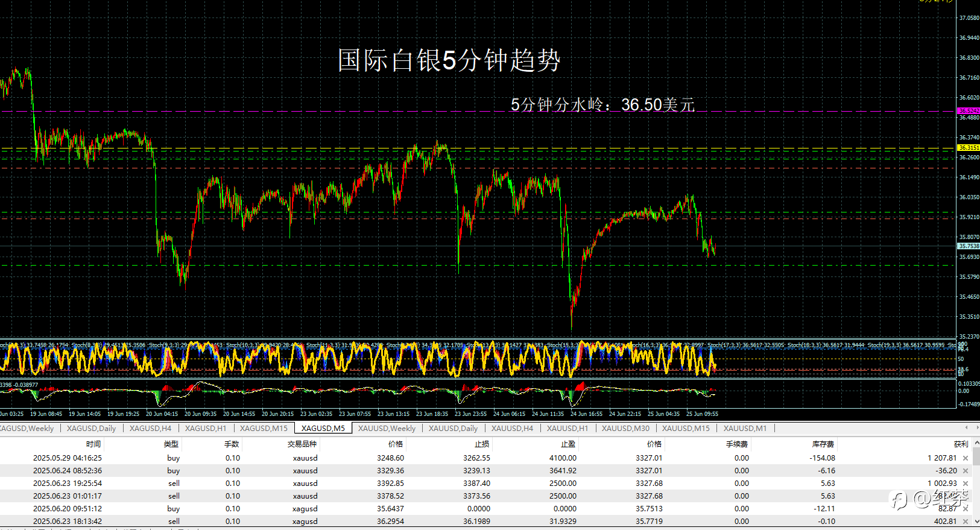
Task: Switch to the XAGUSD,Daily chart tab
Action: (91, 428)
